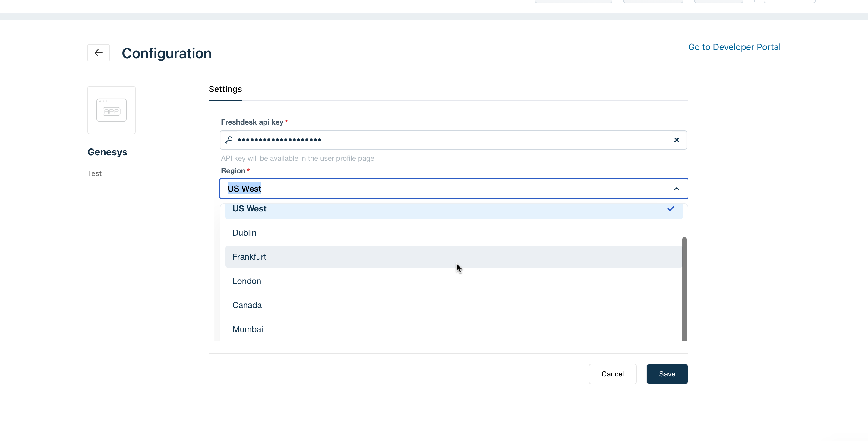868x441 pixels.
Task: Switch to the Settings tab
Action: pyautogui.click(x=225, y=89)
